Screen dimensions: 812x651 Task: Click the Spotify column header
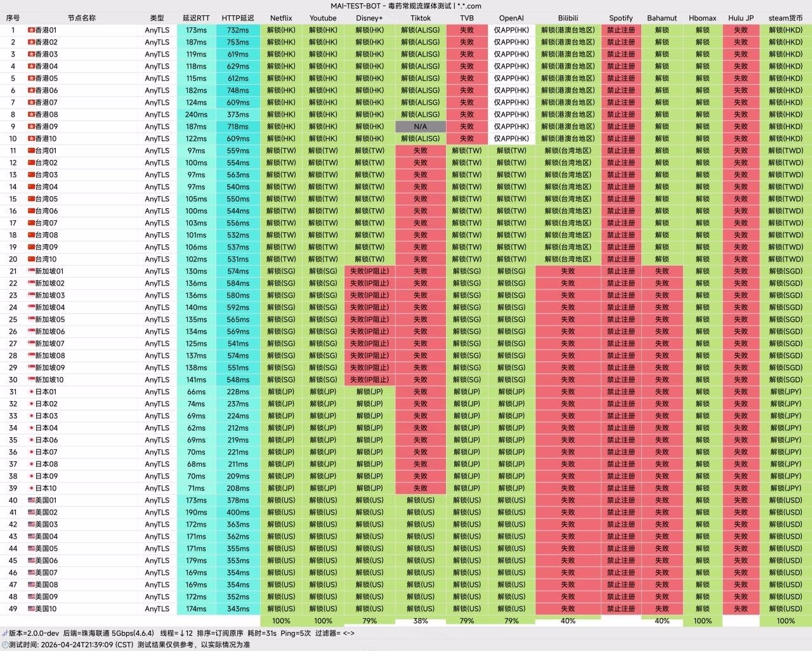click(x=620, y=18)
